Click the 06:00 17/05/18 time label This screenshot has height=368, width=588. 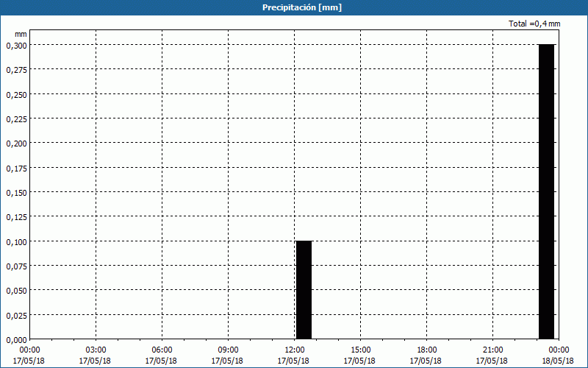click(161, 355)
